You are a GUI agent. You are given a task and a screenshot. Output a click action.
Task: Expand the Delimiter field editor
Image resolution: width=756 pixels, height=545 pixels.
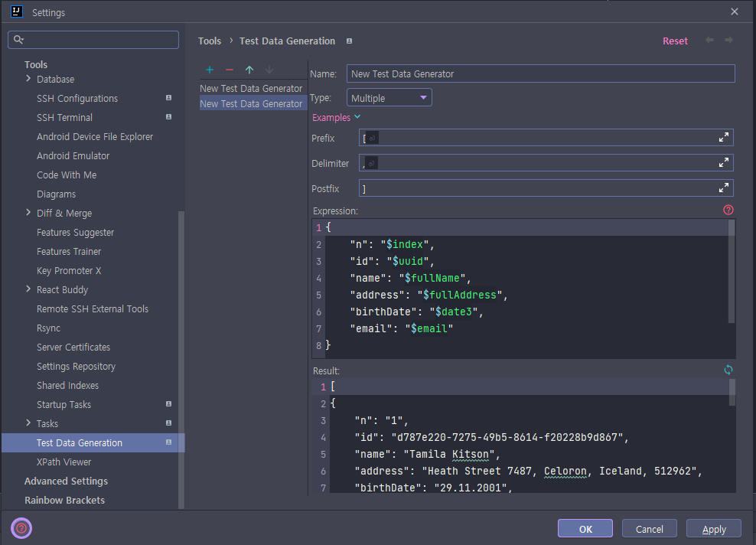click(x=723, y=162)
